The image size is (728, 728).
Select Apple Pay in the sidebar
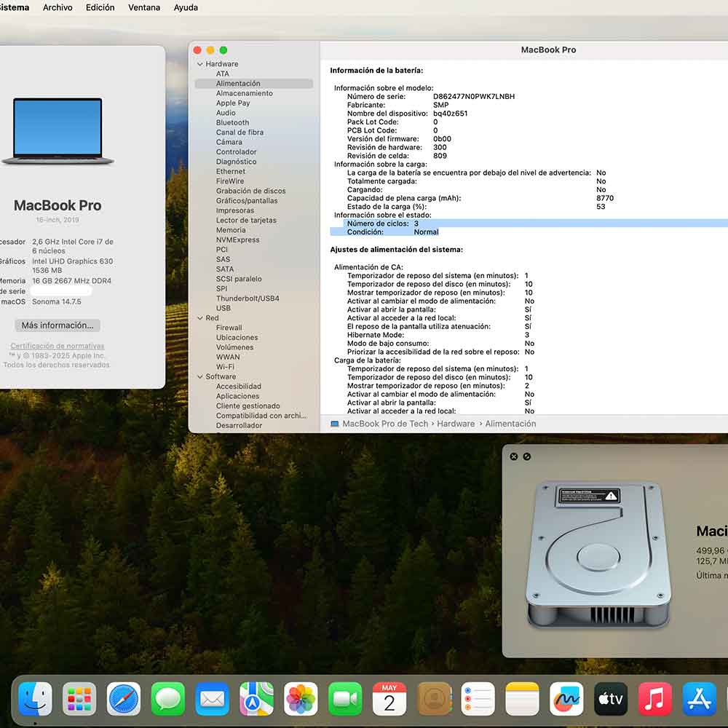233,103
